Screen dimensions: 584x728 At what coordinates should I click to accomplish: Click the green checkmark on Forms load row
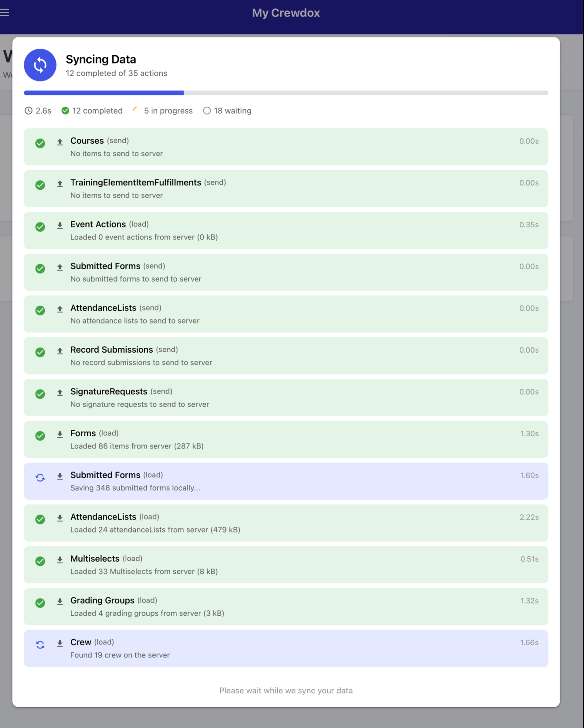point(40,436)
